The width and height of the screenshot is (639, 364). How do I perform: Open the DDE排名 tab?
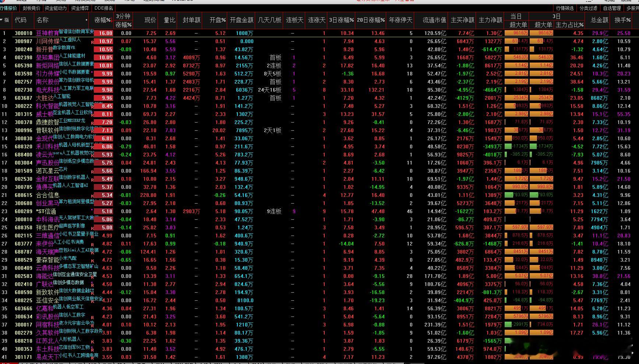(x=104, y=8)
